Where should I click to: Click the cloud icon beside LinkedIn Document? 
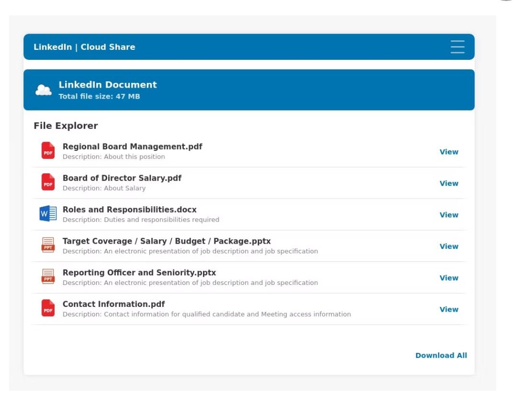point(44,90)
